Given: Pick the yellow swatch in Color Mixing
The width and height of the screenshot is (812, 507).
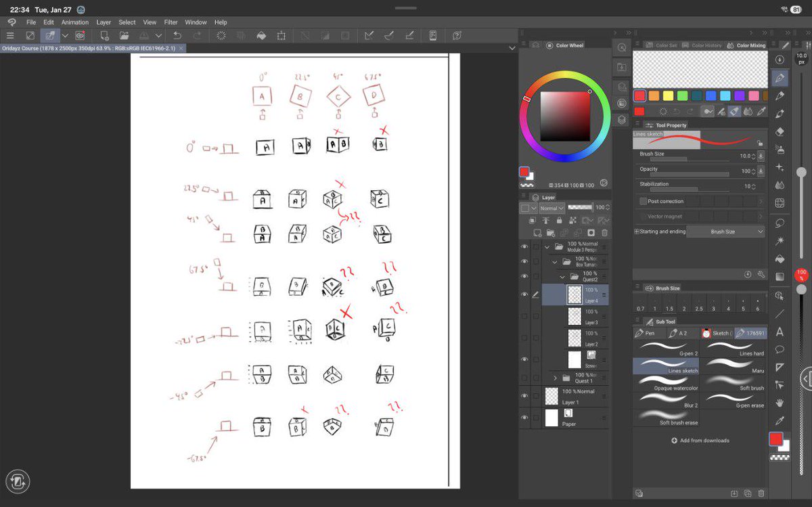Looking at the screenshot, I should [669, 96].
